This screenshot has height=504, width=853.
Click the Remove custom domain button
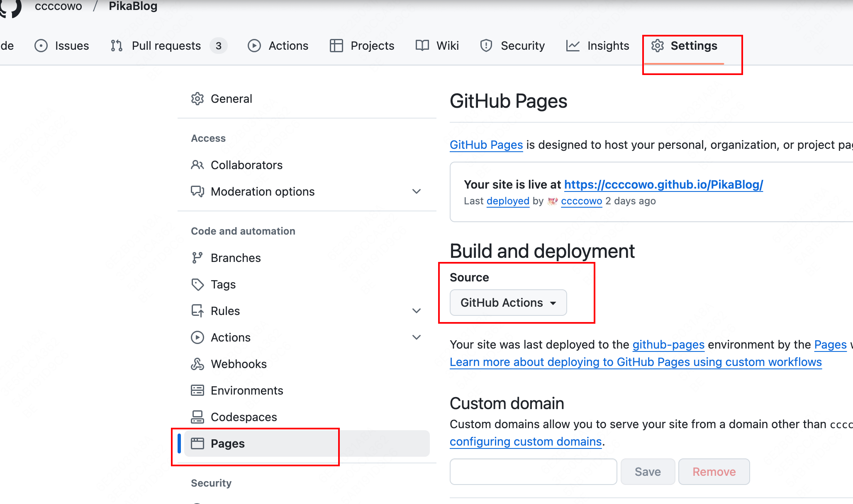[x=714, y=472]
